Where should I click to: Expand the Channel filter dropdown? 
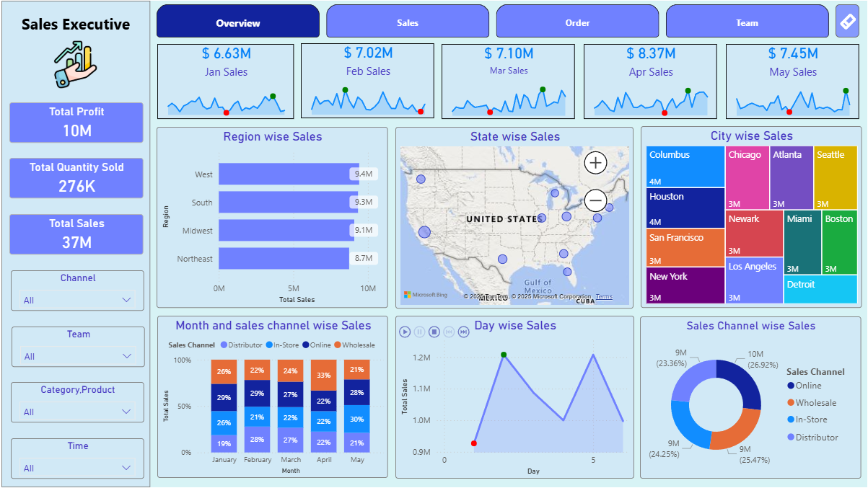tap(77, 300)
